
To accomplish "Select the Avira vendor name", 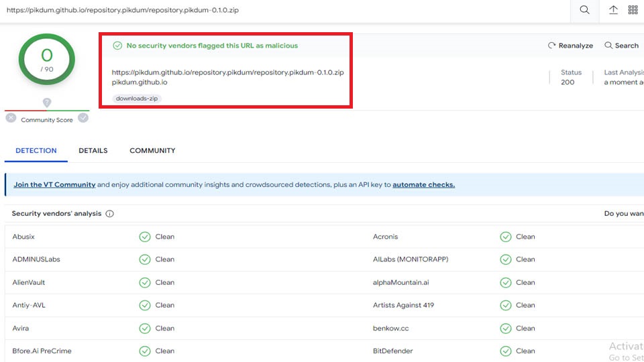I will [21, 328].
